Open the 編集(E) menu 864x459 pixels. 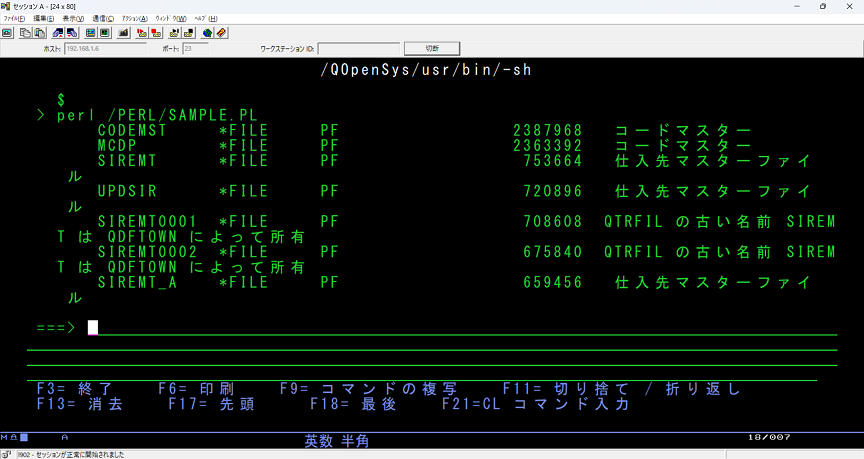tap(44, 19)
